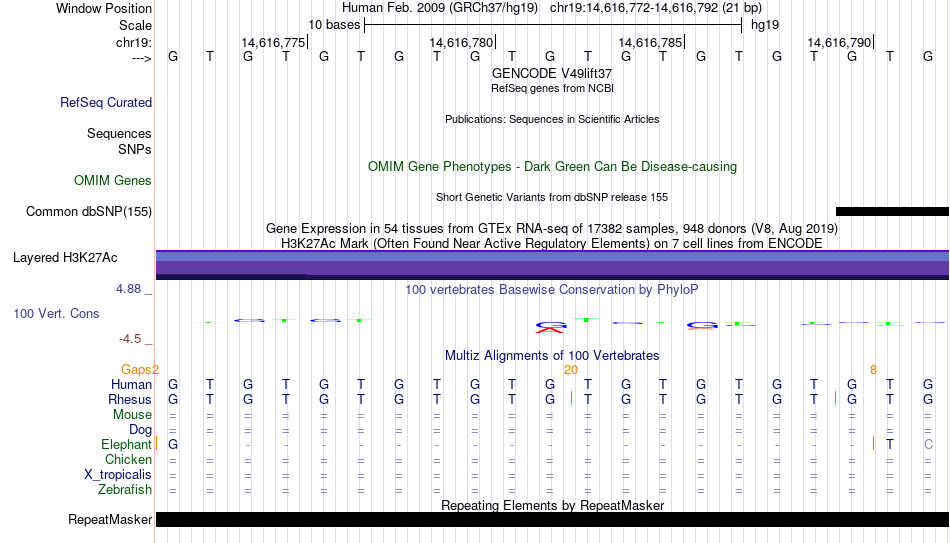Click the orange gap count 8
The width and height of the screenshot is (950, 543).
pyautogui.click(x=873, y=370)
